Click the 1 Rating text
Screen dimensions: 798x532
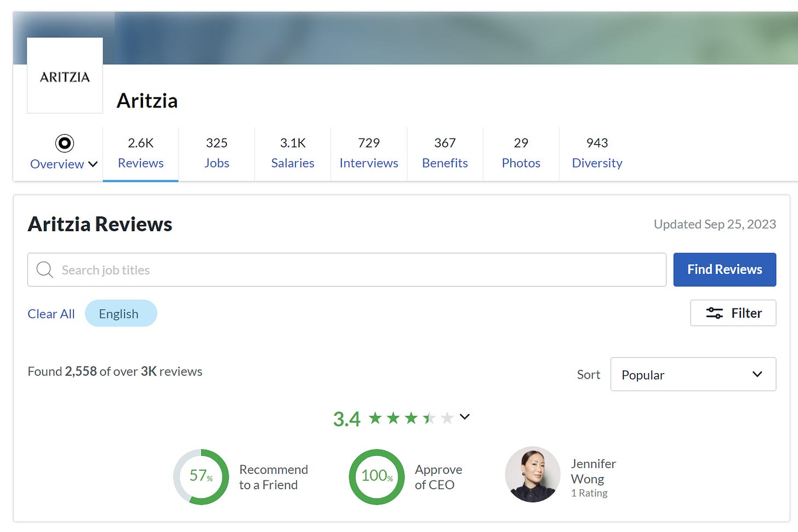(x=589, y=493)
